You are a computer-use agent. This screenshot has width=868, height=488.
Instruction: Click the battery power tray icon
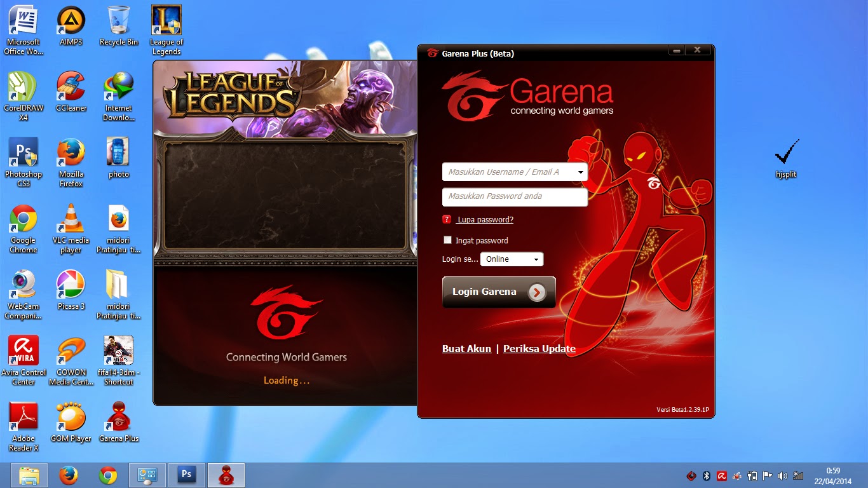(x=752, y=475)
